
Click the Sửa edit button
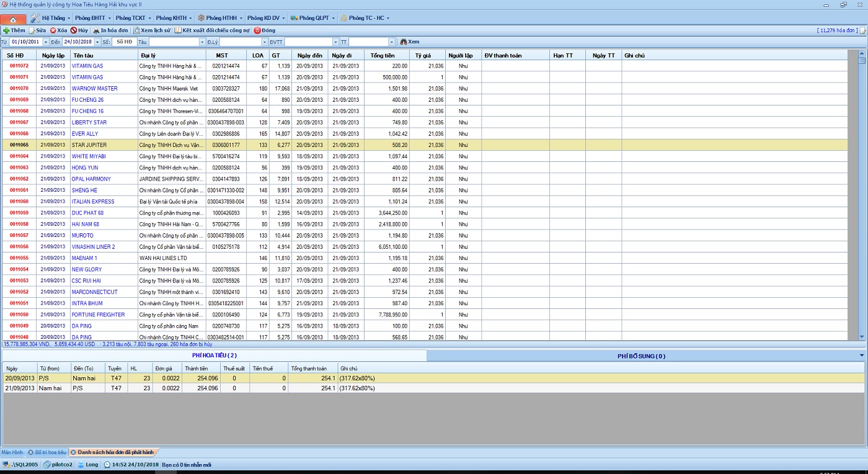point(38,30)
